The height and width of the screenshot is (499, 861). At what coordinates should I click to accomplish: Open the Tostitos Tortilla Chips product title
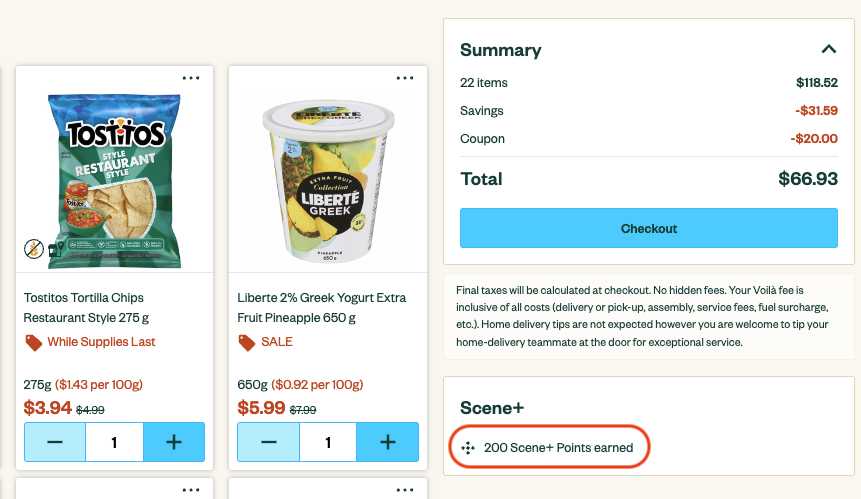84,307
